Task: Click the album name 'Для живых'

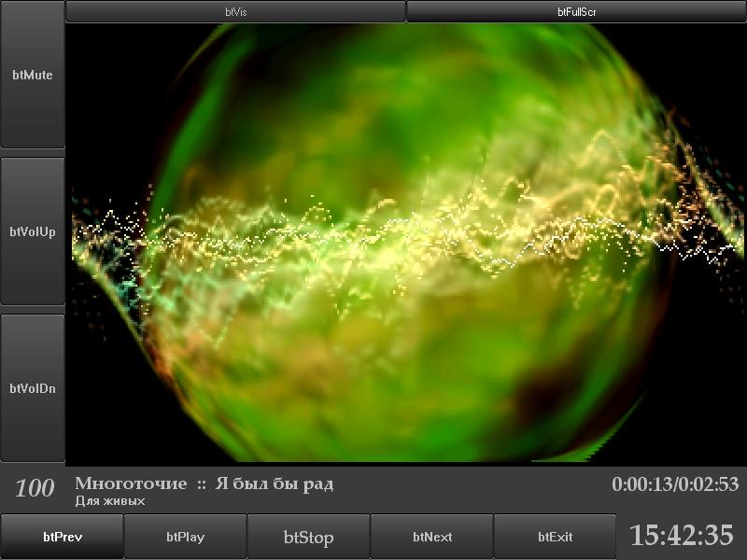Action: [x=110, y=501]
